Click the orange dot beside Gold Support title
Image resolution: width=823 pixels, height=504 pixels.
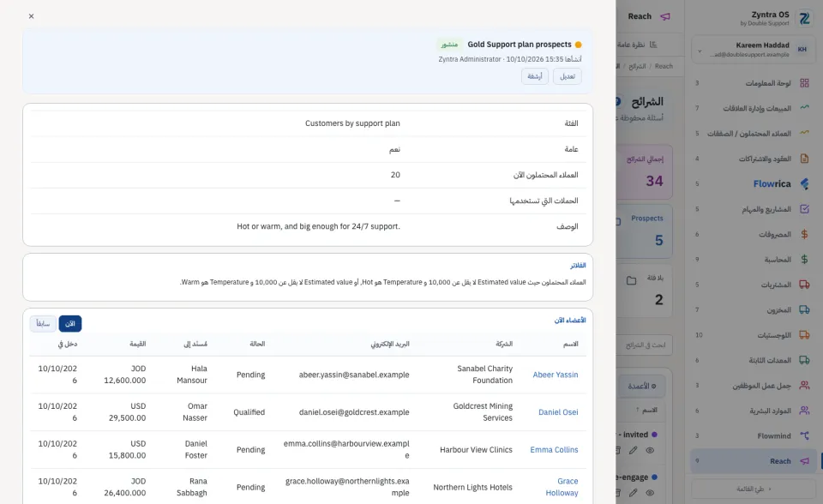(579, 45)
